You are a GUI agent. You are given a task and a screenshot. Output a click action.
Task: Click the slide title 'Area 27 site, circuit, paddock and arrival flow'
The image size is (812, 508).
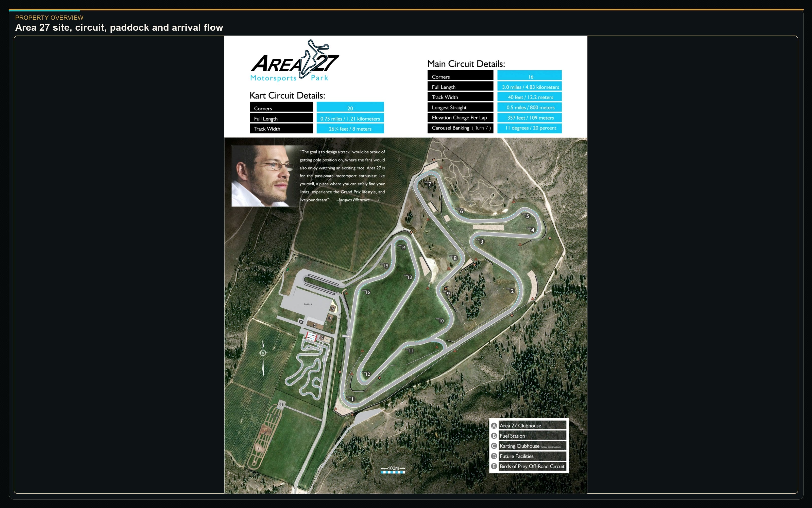(119, 27)
